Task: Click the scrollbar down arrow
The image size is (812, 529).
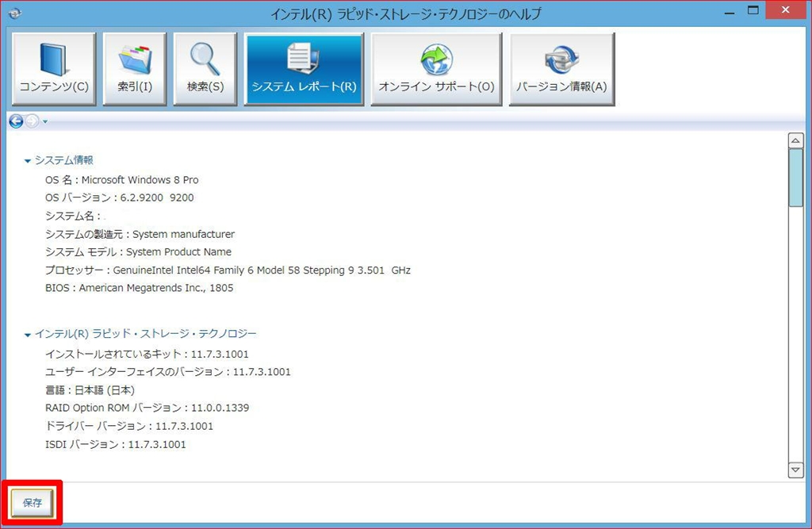Action: (795, 470)
